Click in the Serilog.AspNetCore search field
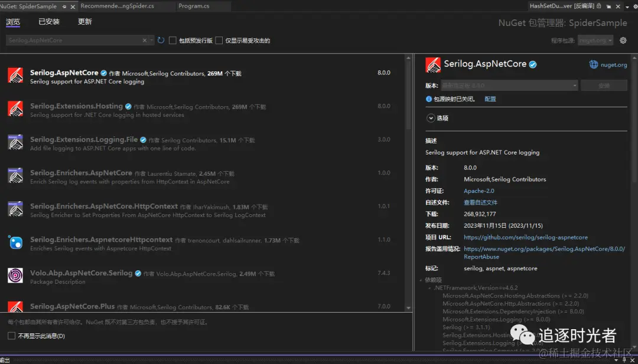 (x=74, y=40)
